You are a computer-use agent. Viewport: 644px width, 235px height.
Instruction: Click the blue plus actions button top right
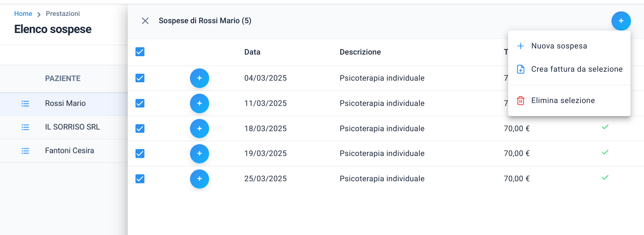pyautogui.click(x=621, y=21)
